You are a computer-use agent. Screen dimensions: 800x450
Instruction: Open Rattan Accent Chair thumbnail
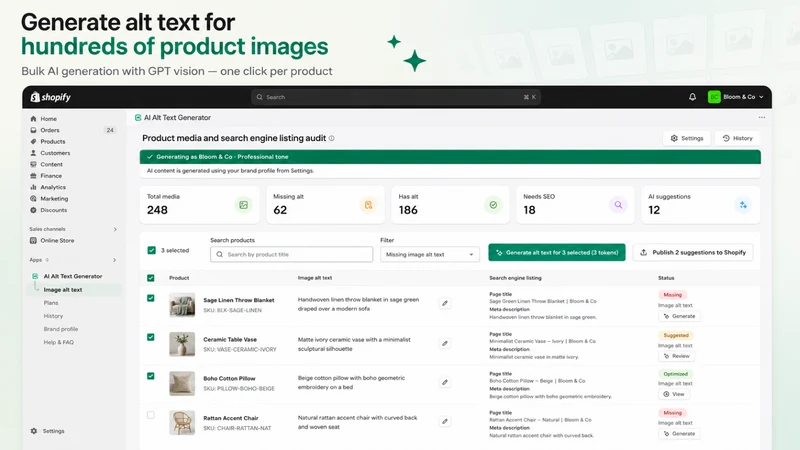(x=182, y=423)
